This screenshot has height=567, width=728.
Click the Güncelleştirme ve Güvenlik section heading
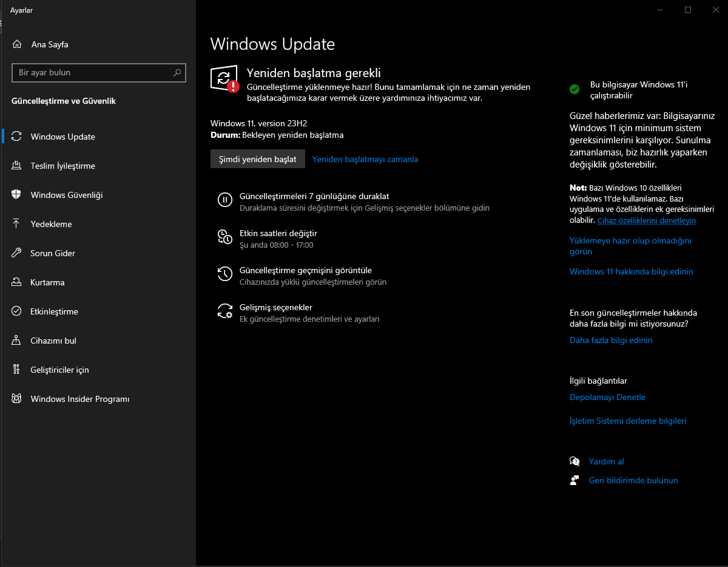[64, 101]
